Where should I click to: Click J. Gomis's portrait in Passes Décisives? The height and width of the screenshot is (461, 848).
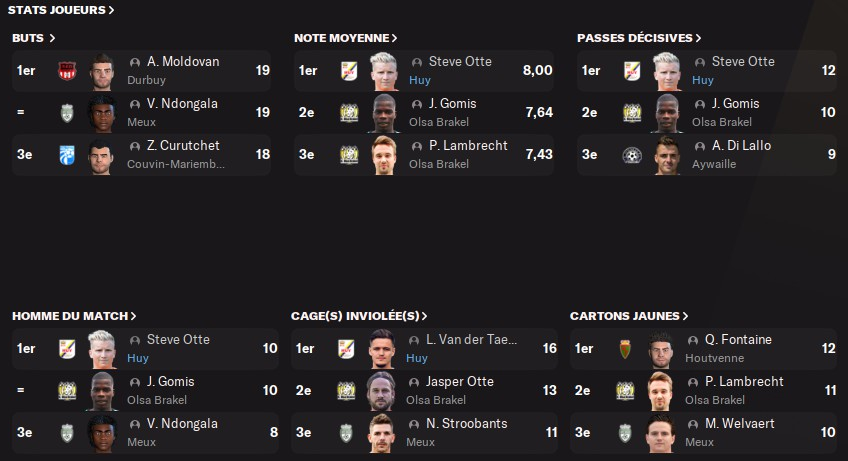667,113
